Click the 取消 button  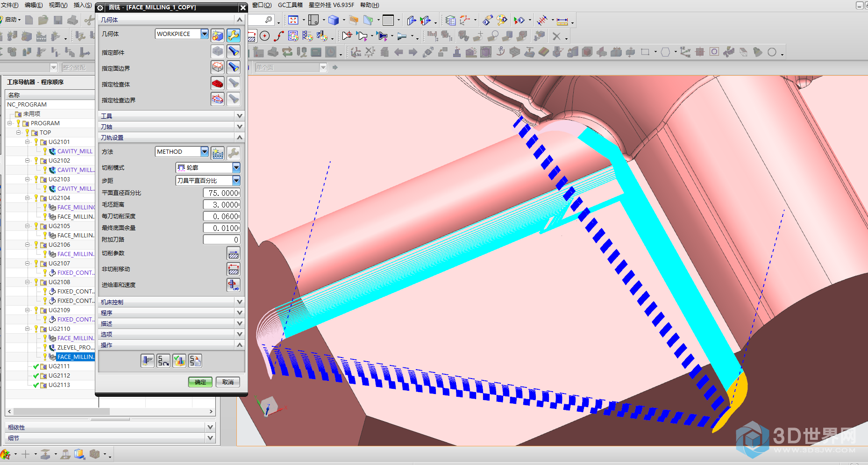tap(228, 382)
